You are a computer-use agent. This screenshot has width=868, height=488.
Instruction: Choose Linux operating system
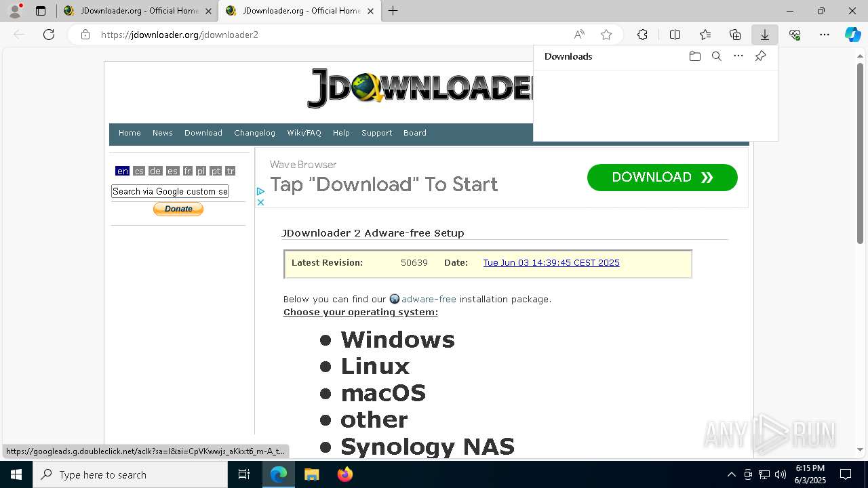[x=375, y=366]
